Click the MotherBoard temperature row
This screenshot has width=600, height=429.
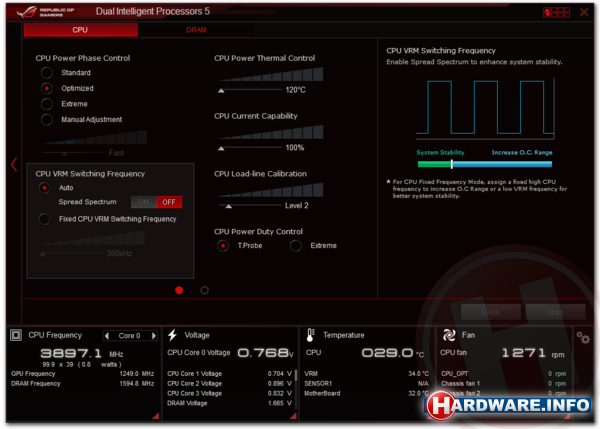(366, 393)
